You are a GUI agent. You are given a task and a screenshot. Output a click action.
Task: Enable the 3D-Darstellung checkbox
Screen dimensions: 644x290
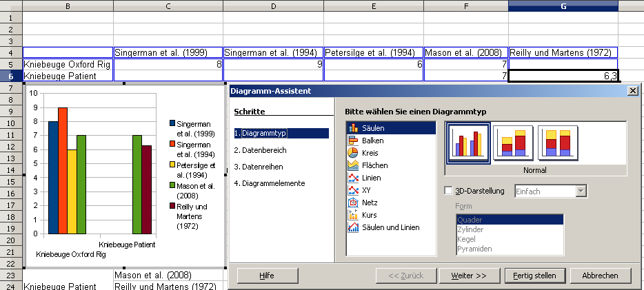(450, 191)
